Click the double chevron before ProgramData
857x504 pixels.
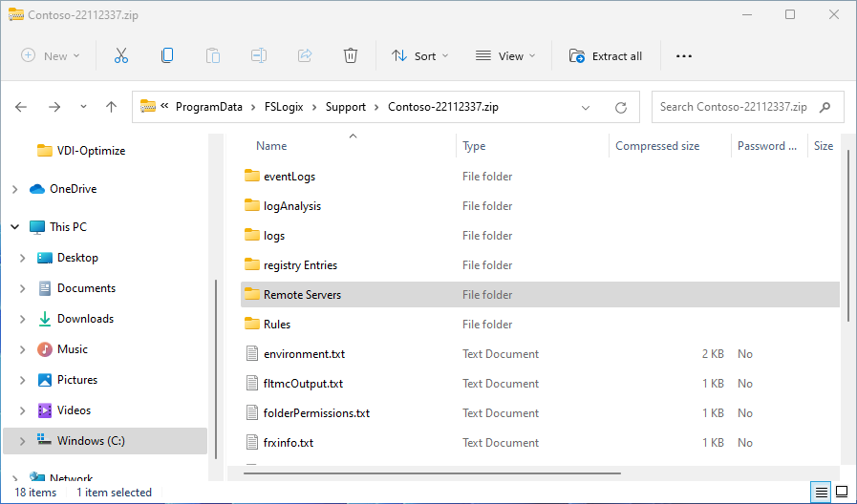coord(164,107)
